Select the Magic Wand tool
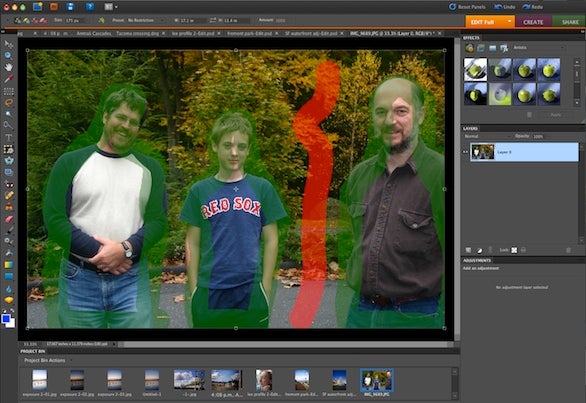 click(8, 114)
